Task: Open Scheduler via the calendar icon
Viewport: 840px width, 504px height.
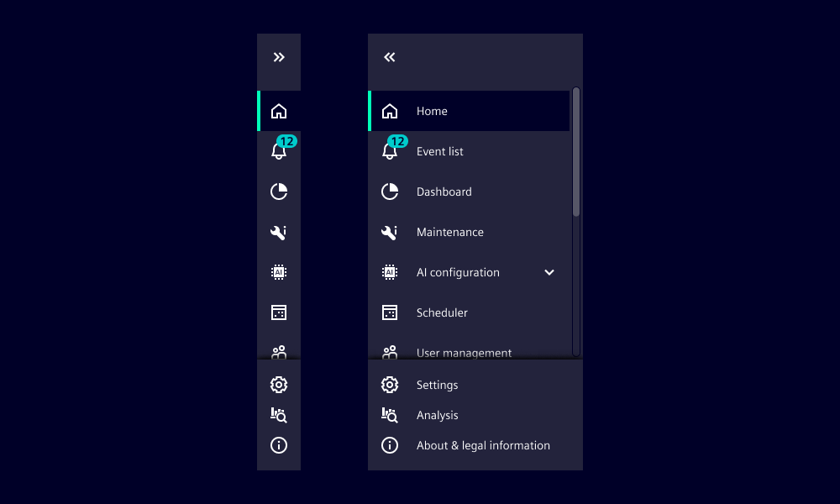Action: 279,312
